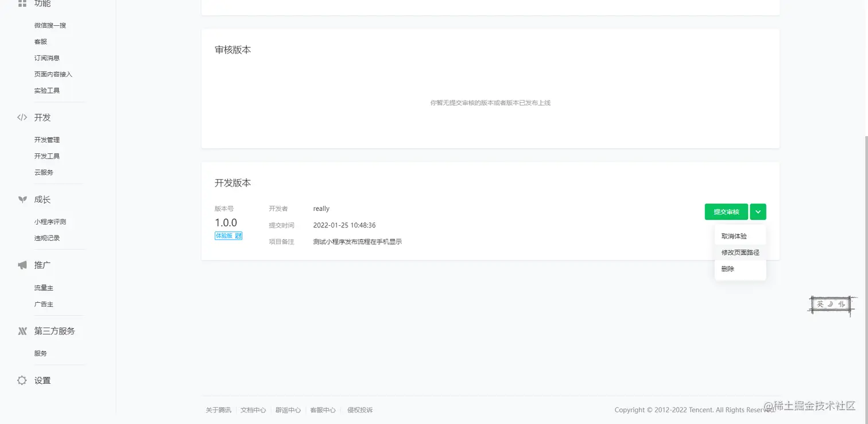
Task: Click the green 提交审核 button
Action: tap(726, 212)
